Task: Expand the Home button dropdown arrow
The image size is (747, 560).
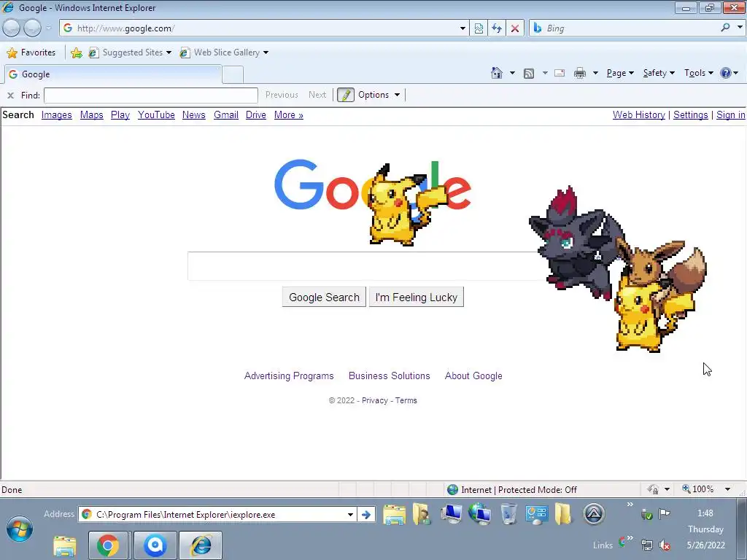Action: (512, 74)
